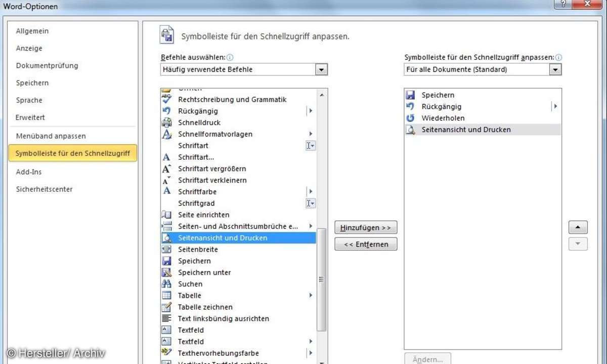
Task: Click the spelling and grammar check icon
Action: [166, 99]
